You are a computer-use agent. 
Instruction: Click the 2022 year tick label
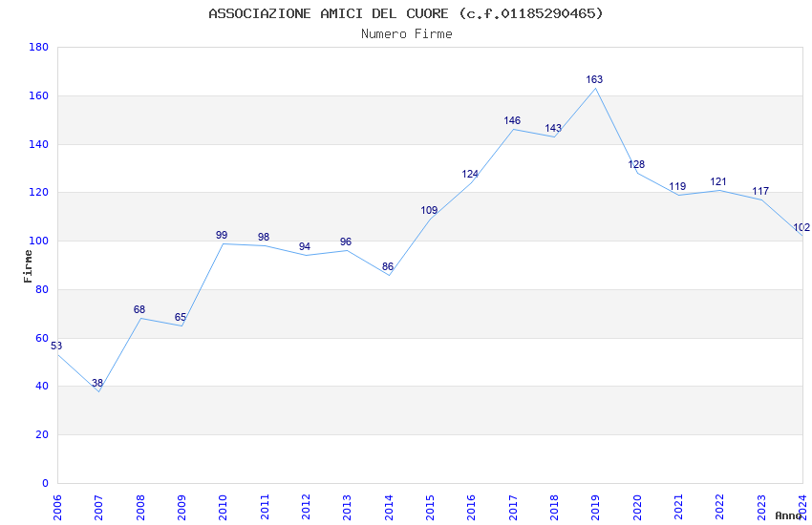tap(720, 508)
